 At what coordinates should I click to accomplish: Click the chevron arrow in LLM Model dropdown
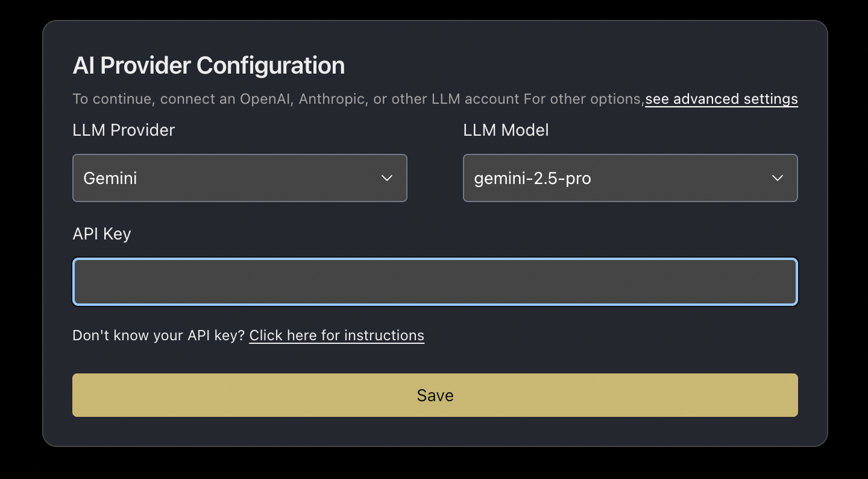click(x=778, y=178)
